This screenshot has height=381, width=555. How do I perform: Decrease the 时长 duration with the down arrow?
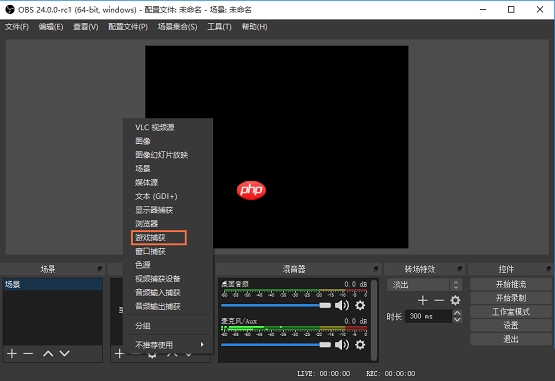click(457, 319)
